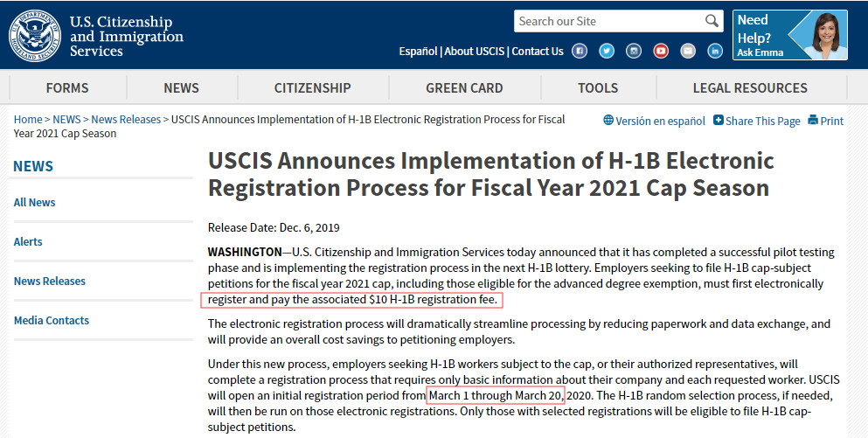
Task: Open Media Contacts in the sidebar
Action: point(52,320)
